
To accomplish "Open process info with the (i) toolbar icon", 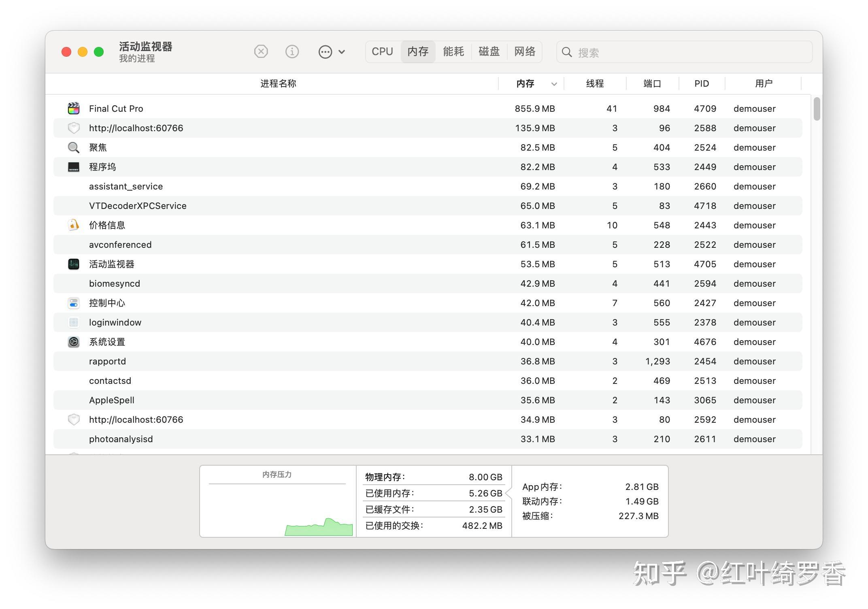I will 292,51.
